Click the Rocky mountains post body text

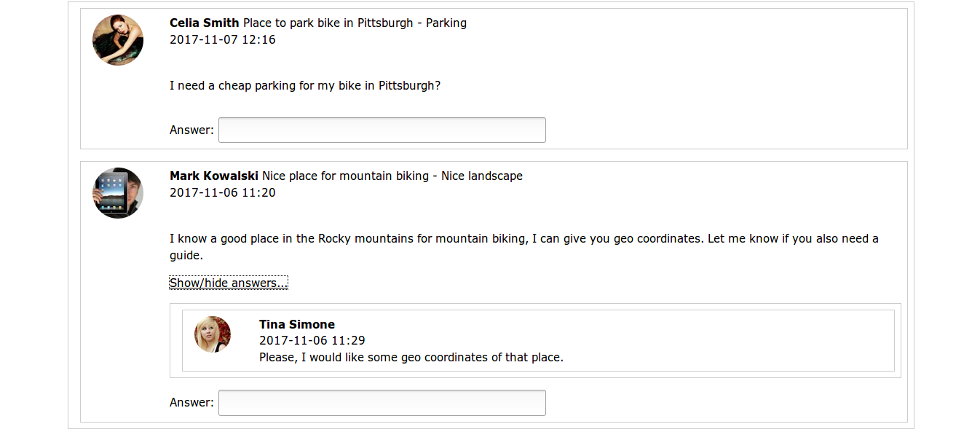tap(523, 239)
